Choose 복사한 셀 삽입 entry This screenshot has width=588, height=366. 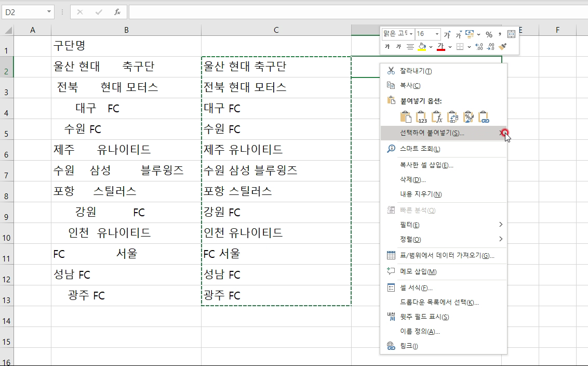(444, 165)
